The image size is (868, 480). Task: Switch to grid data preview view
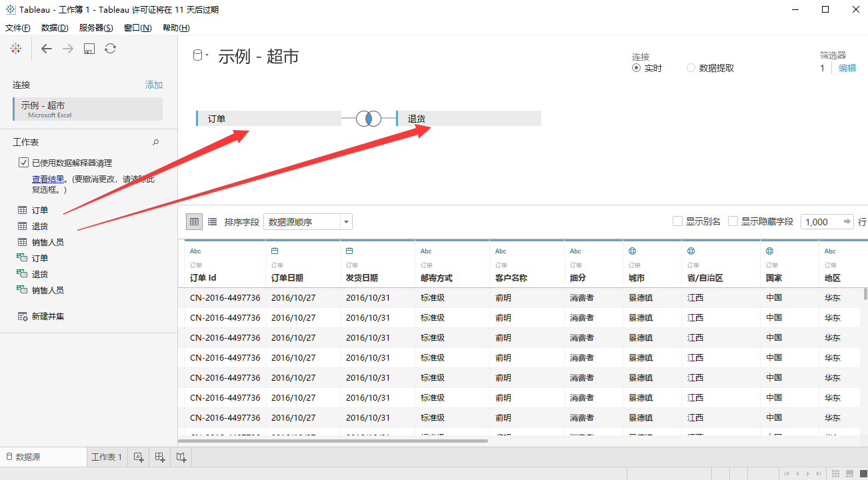194,221
